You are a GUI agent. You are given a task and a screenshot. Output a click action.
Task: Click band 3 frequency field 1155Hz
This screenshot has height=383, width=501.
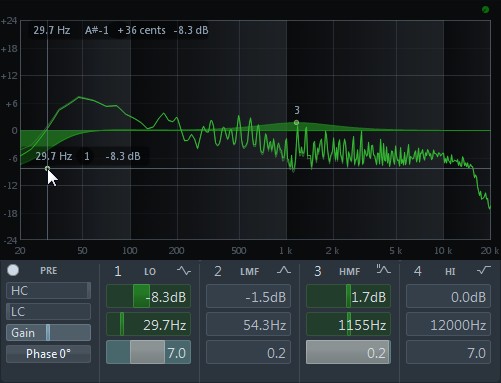(348, 324)
